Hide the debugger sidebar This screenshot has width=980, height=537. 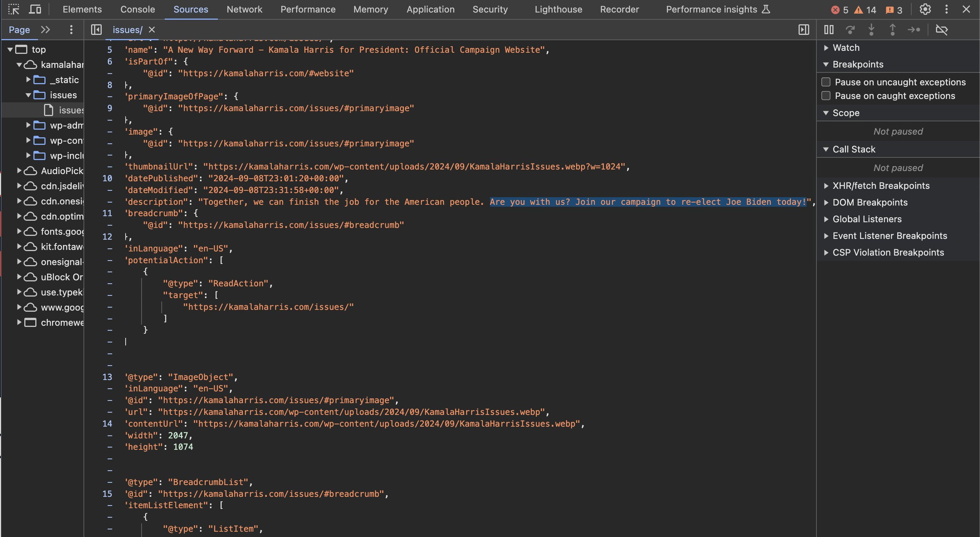coord(804,30)
